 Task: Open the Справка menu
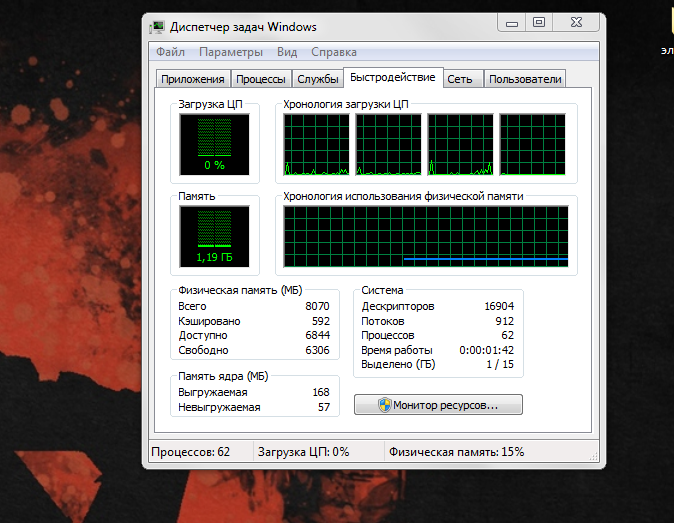coord(334,52)
